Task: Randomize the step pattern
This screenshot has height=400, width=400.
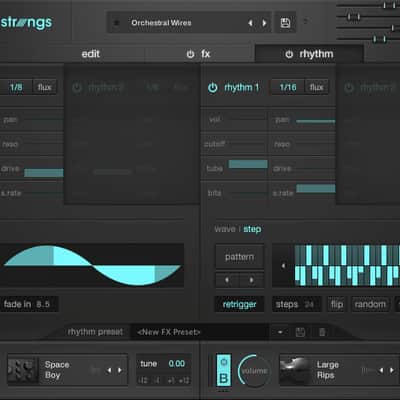Action: pos(370,304)
